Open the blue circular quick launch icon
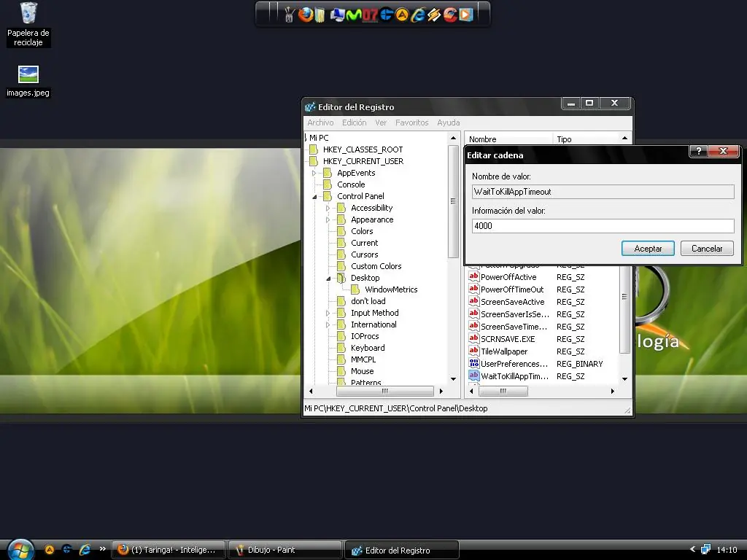This screenshot has width=747, height=560. point(67,550)
